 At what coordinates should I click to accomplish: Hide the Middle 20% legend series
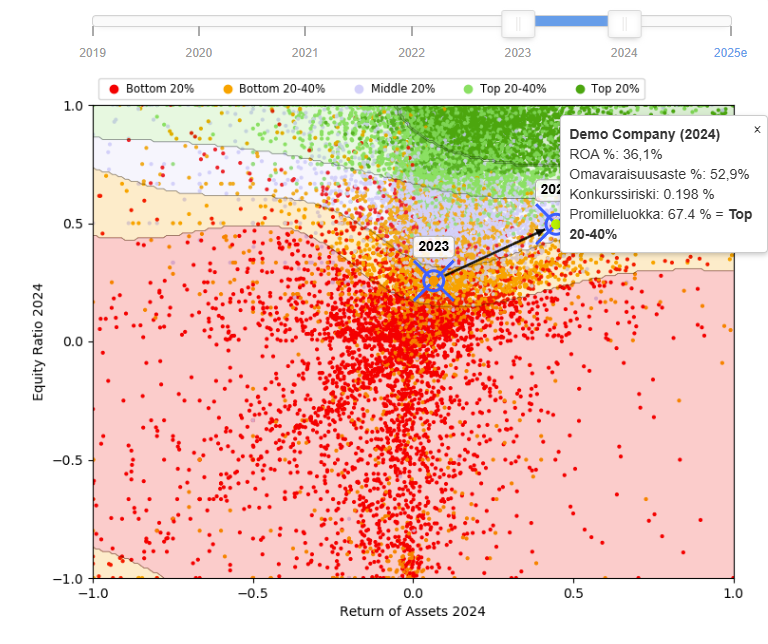395,89
